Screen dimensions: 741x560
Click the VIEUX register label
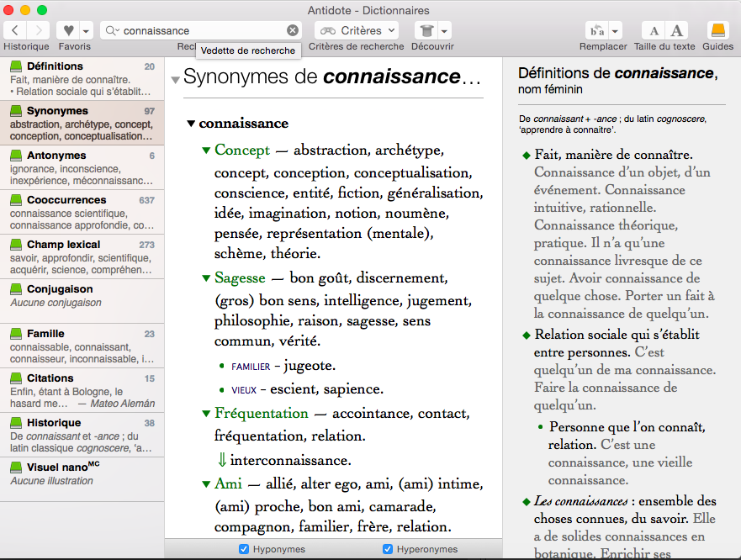[x=244, y=390]
